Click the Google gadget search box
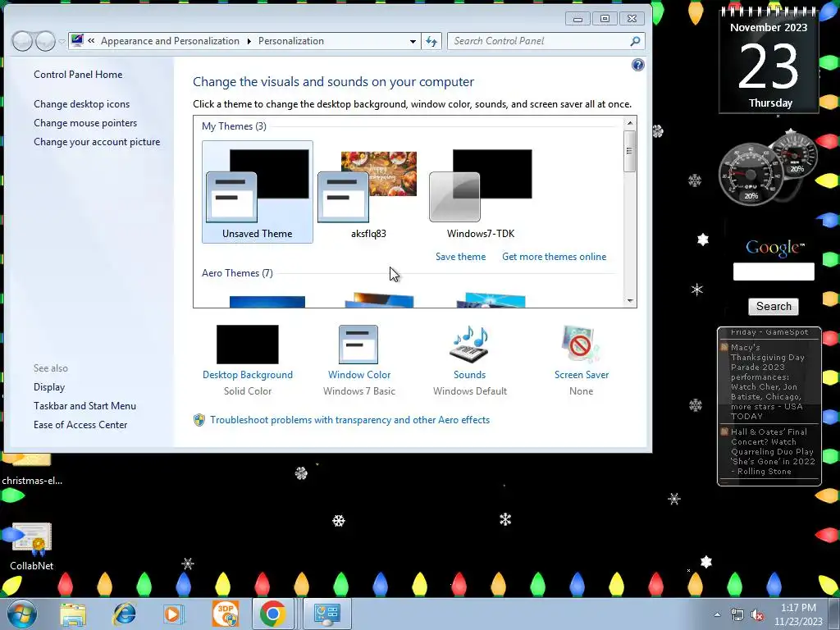Viewport: 840px width, 630px height. pos(774,272)
